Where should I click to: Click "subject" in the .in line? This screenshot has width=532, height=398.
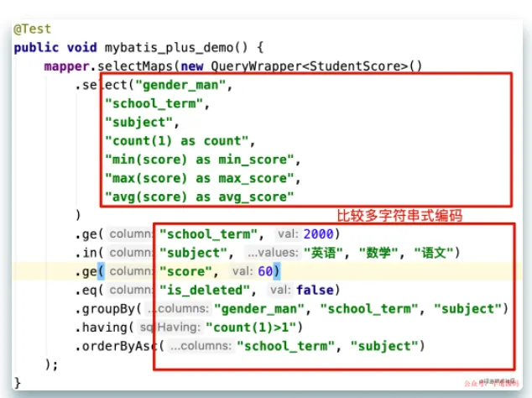(193, 253)
